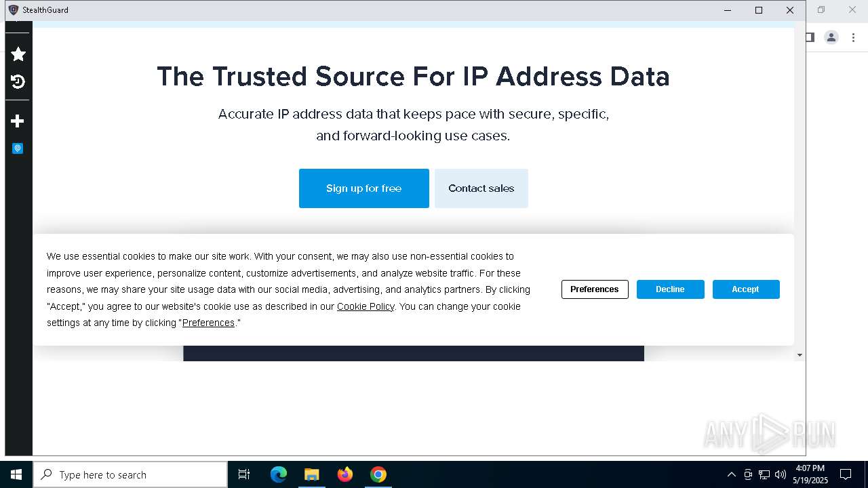
Task: Show hidden system tray icons
Action: pyautogui.click(x=731, y=474)
